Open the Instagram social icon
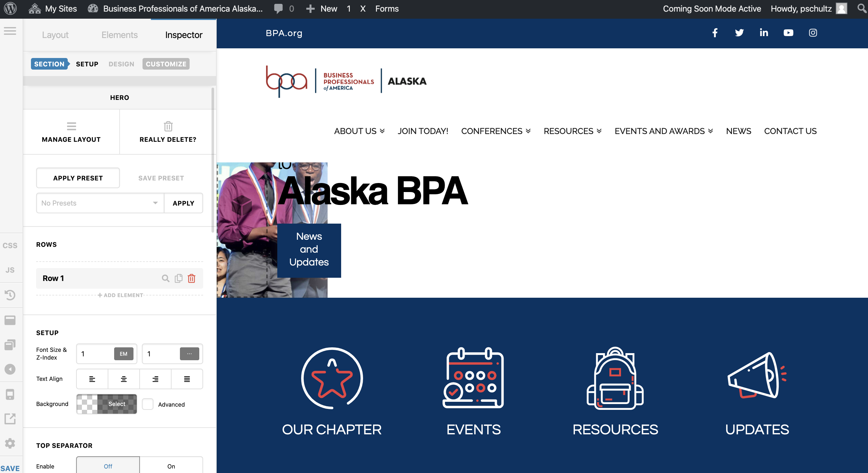 pyautogui.click(x=813, y=33)
